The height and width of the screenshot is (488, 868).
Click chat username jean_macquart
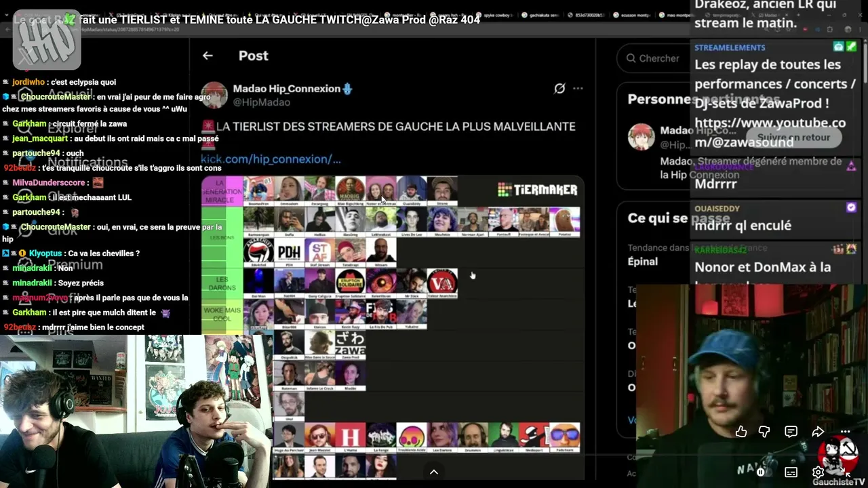coord(40,138)
